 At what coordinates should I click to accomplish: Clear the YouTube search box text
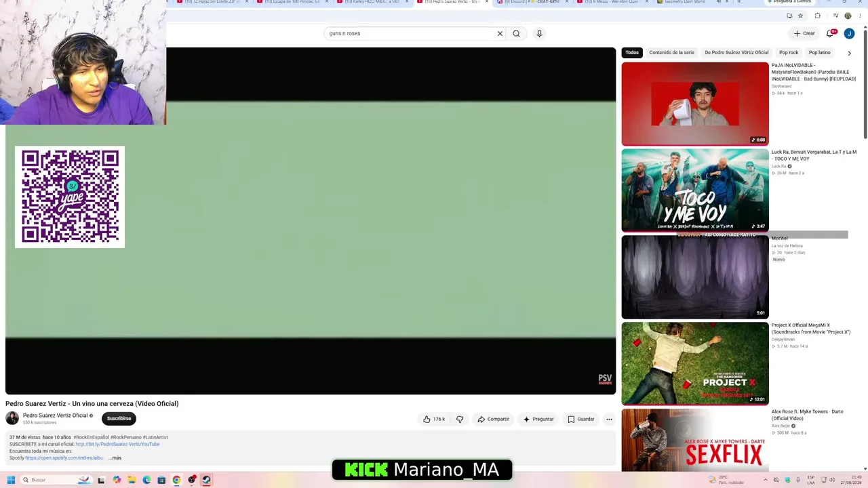(x=500, y=33)
